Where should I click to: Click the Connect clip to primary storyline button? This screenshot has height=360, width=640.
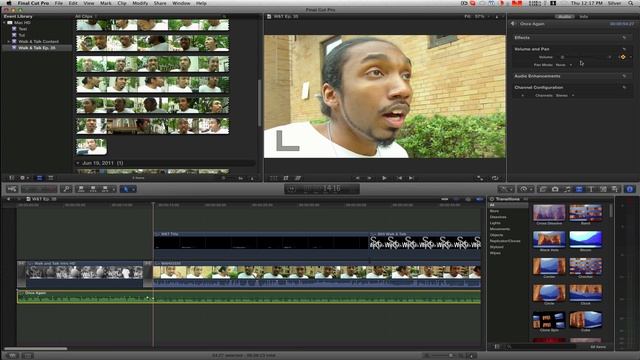pos(81,189)
